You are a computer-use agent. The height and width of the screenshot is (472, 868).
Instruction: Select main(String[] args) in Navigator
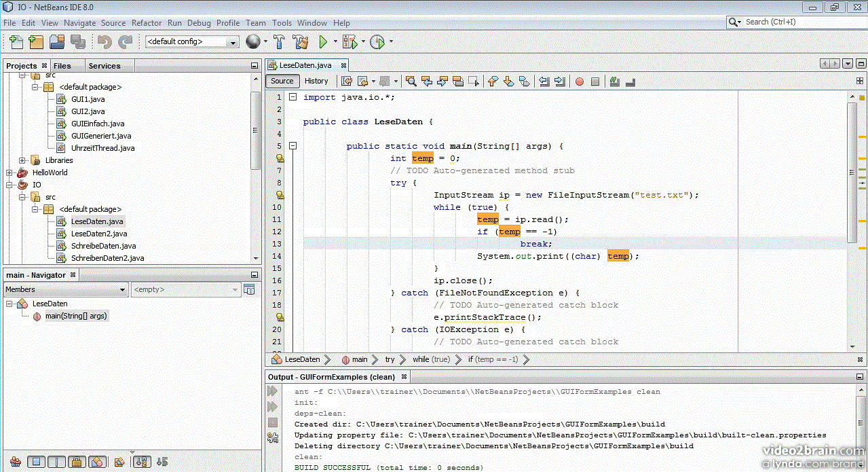pos(76,316)
